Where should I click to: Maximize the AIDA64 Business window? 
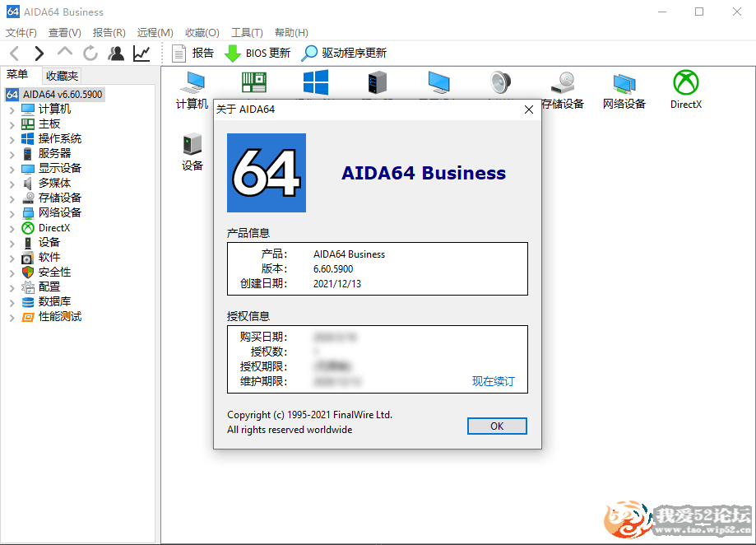pos(699,12)
